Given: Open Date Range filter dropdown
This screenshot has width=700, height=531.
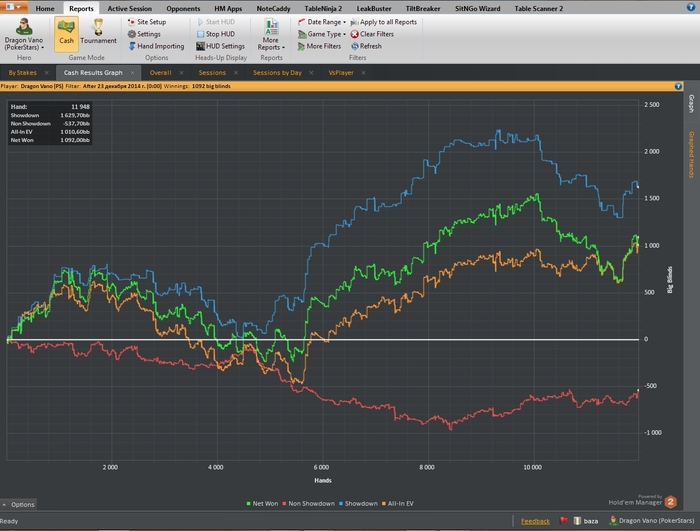Looking at the screenshot, I should point(322,22).
